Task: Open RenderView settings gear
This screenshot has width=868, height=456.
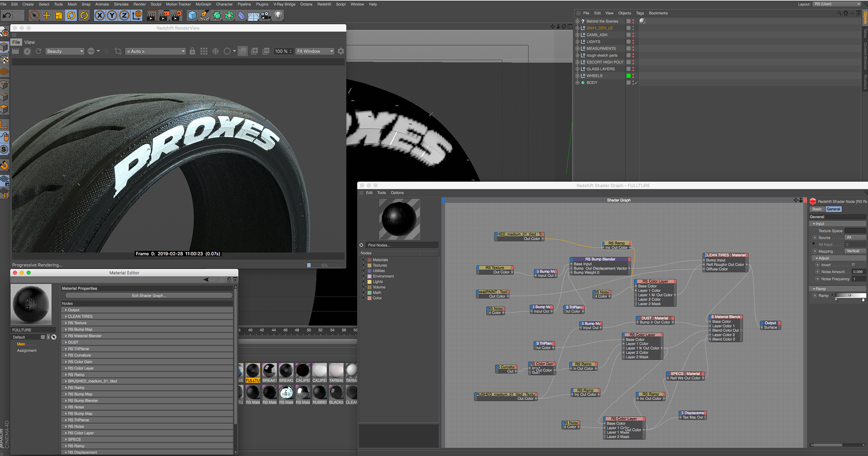Action: 341,51
